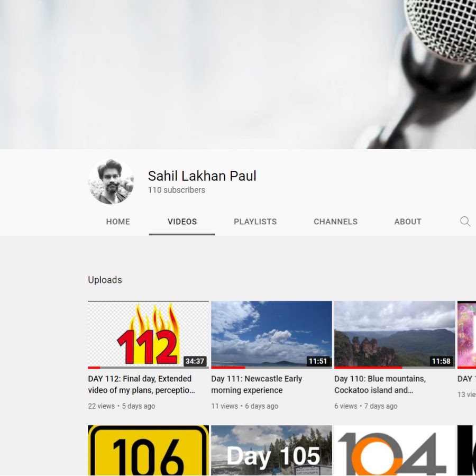Click the channel search magnifier icon
Viewport: 476px width, 476px height.
(x=465, y=222)
